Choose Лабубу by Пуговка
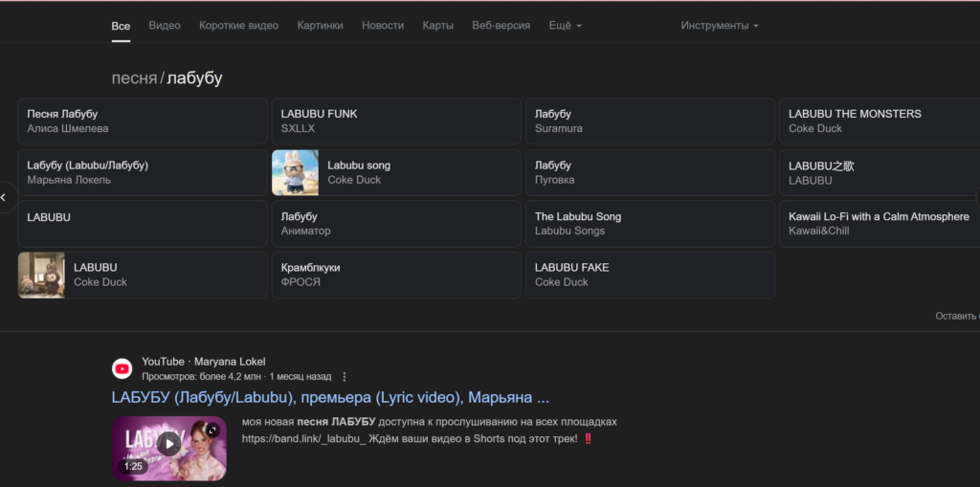 (650, 172)
